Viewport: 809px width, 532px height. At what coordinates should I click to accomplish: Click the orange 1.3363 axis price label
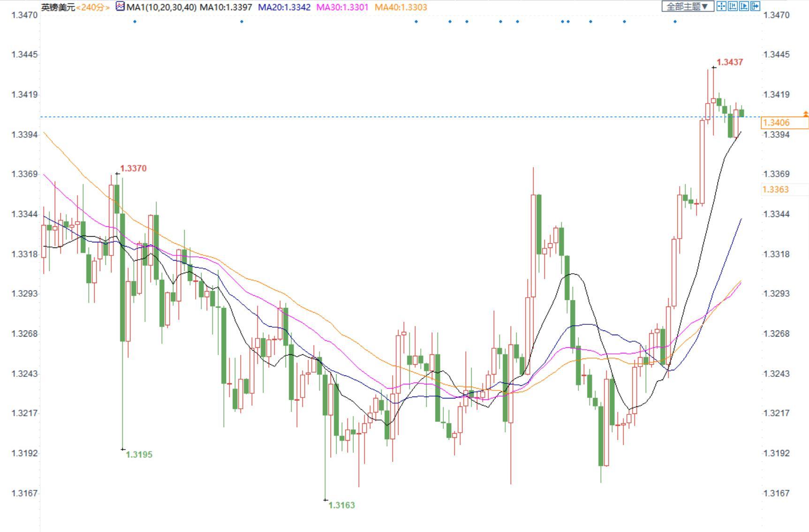click(x=776, y=189)
